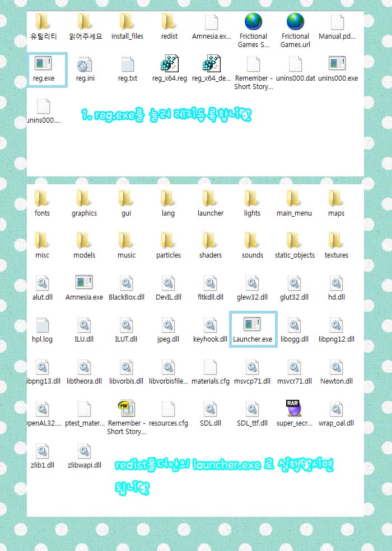
Task: Open the models folder
Action: click(x=83, y=240)
